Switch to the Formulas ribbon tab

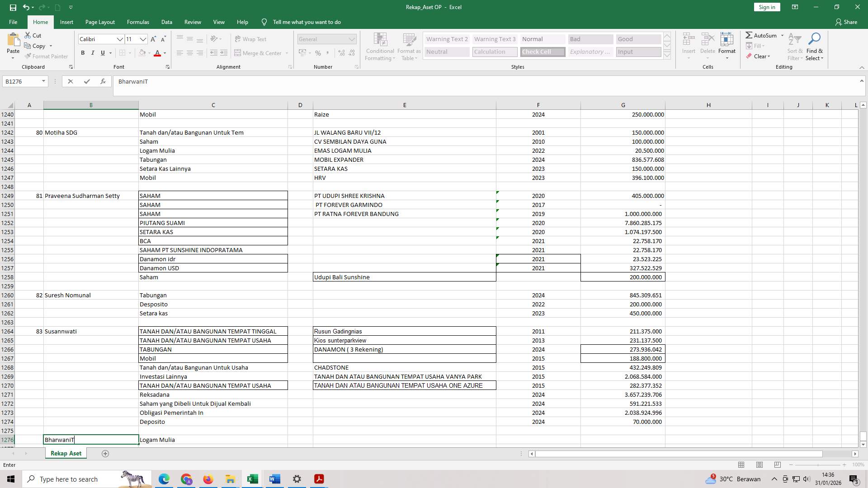138,22
